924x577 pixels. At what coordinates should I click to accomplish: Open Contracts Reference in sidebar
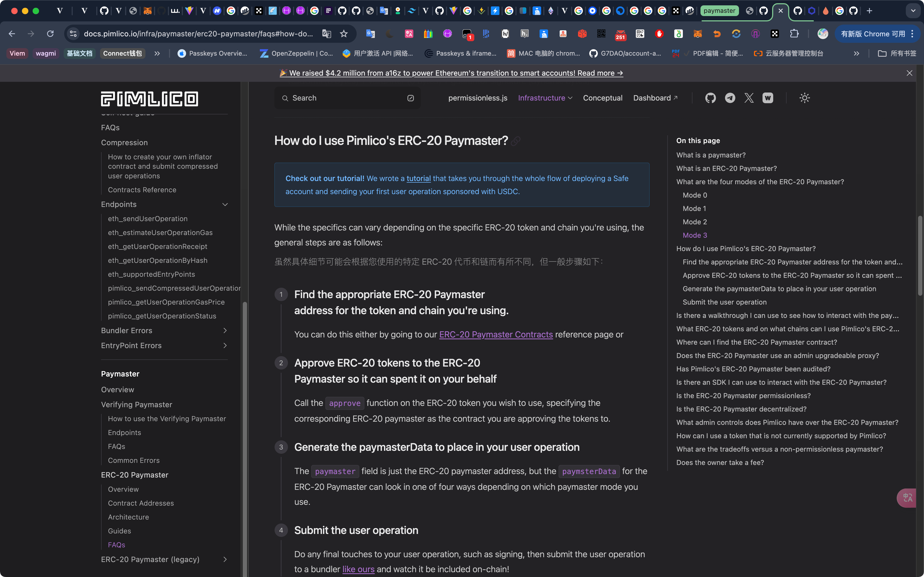coord(142,190)
